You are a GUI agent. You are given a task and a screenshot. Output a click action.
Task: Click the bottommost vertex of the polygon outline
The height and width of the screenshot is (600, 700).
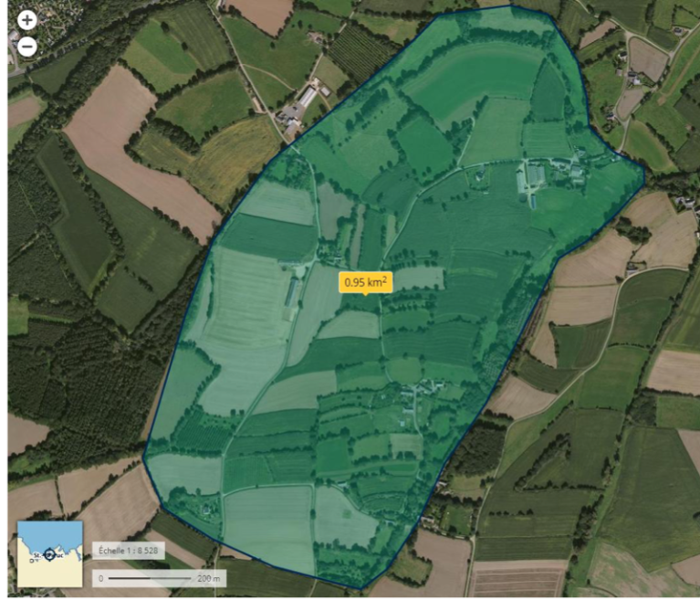click(x=362, y=589)
